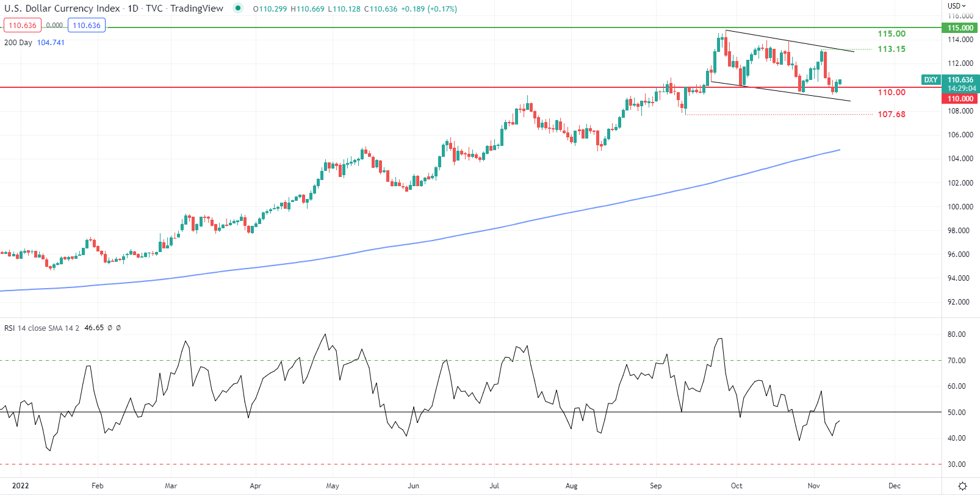
Task: Click the Mar label on time axis
Action: tap(171, 486)
